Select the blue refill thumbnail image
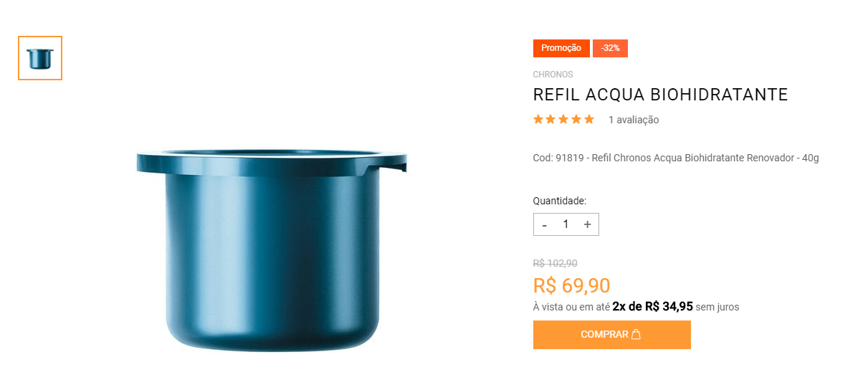Screen dimensions: 868x380 point(40,58)
